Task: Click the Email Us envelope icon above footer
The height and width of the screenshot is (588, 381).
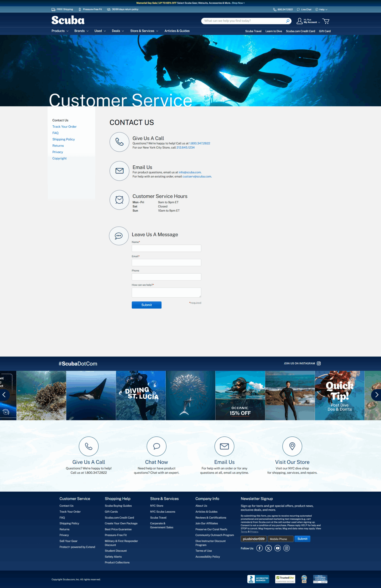Action: tap(224, 446)
